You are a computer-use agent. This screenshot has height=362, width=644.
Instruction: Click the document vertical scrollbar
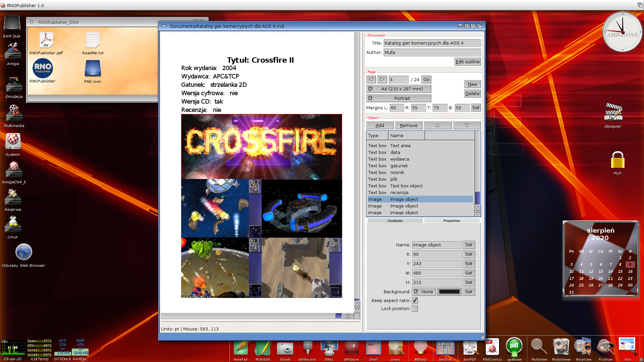click(x=357, y=166)
